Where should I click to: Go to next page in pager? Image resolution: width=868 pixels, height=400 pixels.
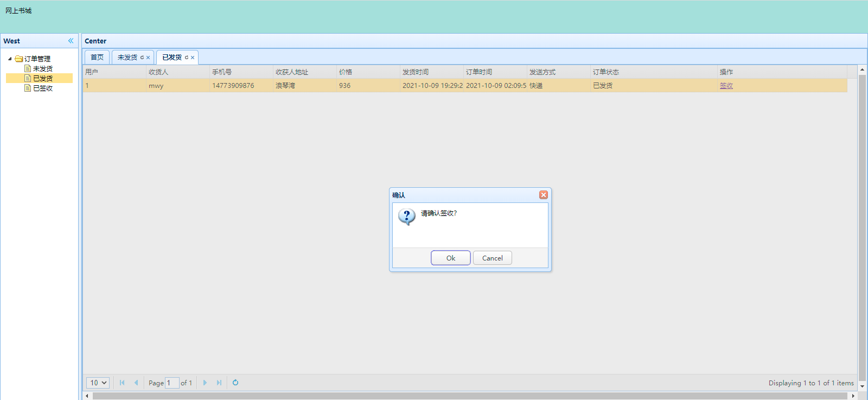click(205, 383)
